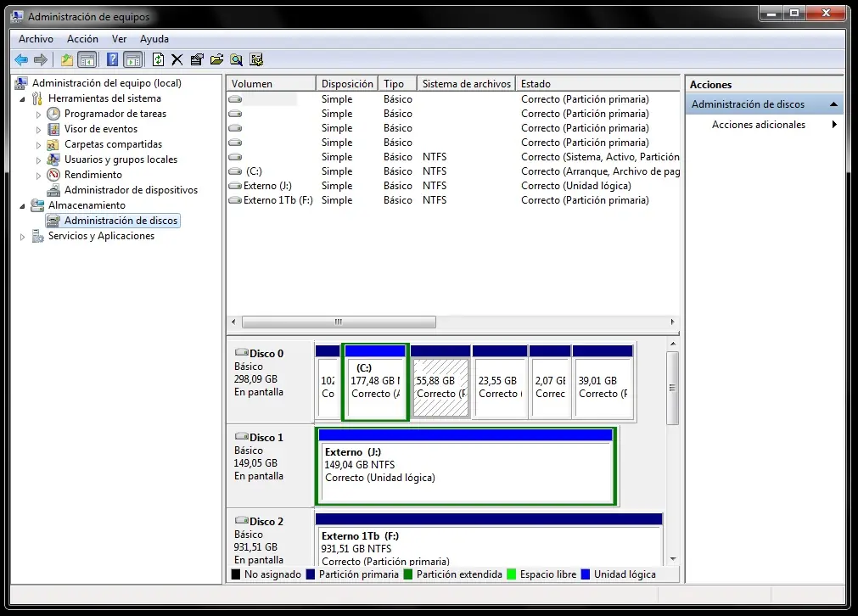Select the 39,01 GB partition block
858x616 pixels.
point(603,382)
